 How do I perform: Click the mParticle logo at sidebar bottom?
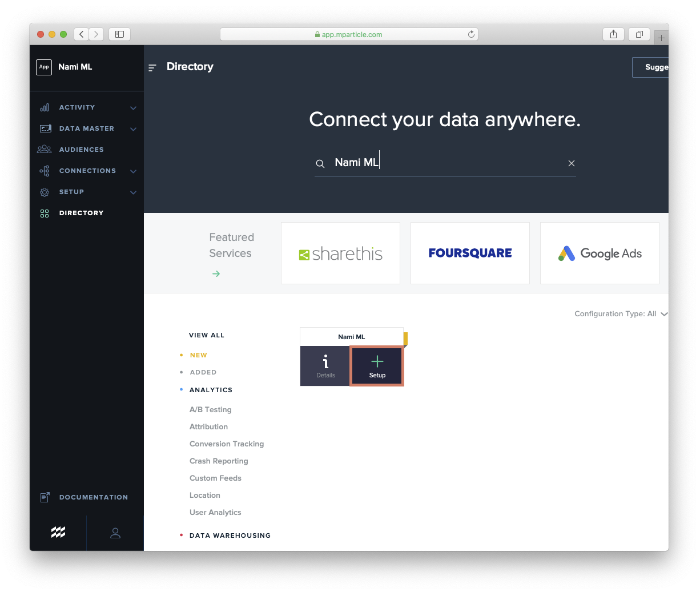coord(58,532)
